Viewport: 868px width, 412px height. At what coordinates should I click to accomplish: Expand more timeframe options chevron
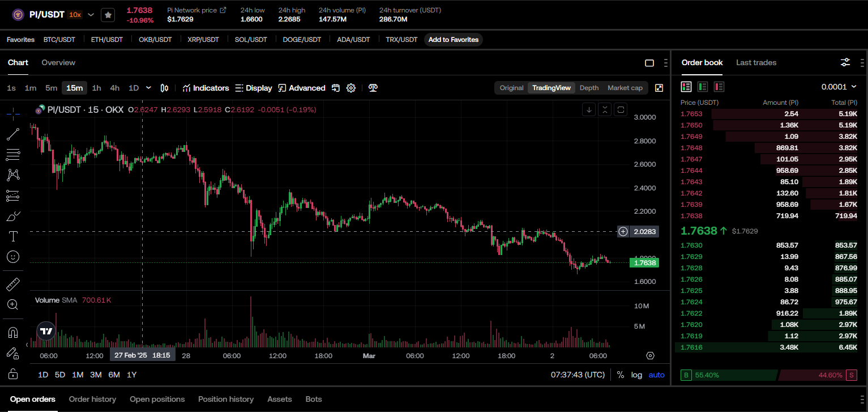click(x=149, y=88)
